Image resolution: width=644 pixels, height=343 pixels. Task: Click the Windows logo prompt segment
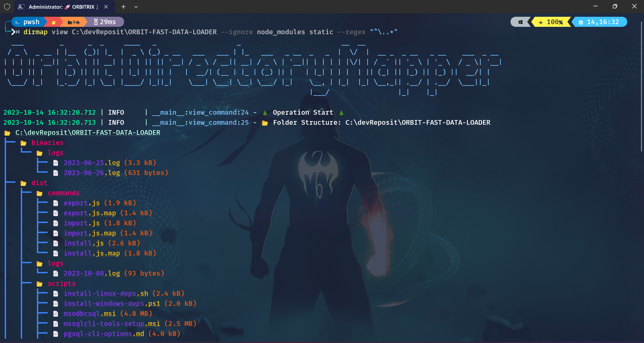pos(520,22)
